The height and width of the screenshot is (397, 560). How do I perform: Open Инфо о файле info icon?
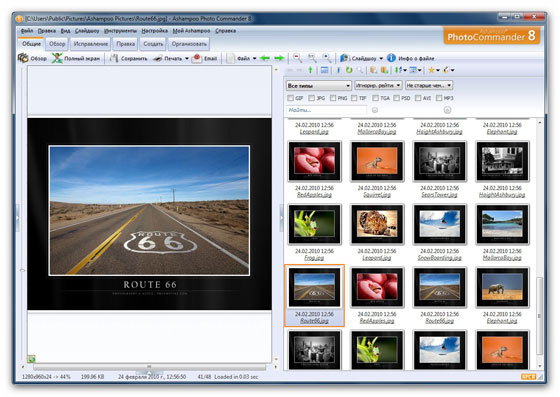391,58
